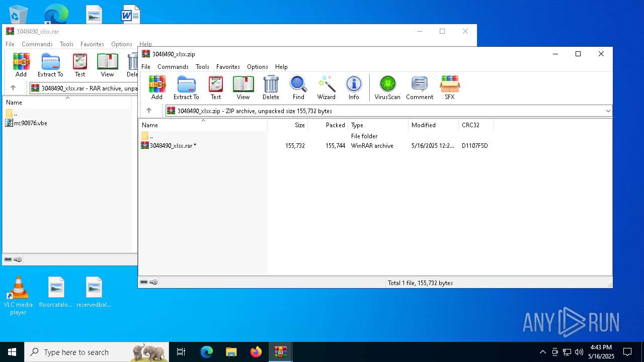The image size is (644, 362).
Task: Expand the zip window address bar dropdown
Action: [608, 111]
